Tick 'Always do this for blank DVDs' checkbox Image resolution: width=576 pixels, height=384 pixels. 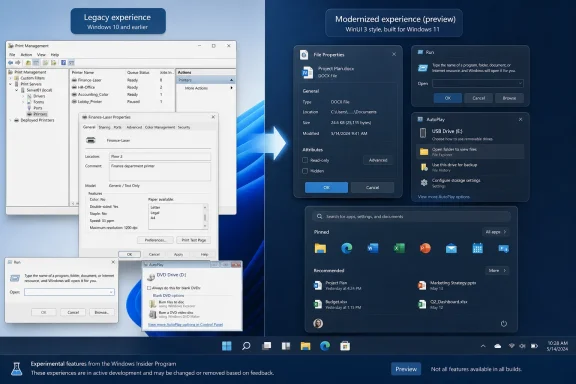[x=149, y=288]
